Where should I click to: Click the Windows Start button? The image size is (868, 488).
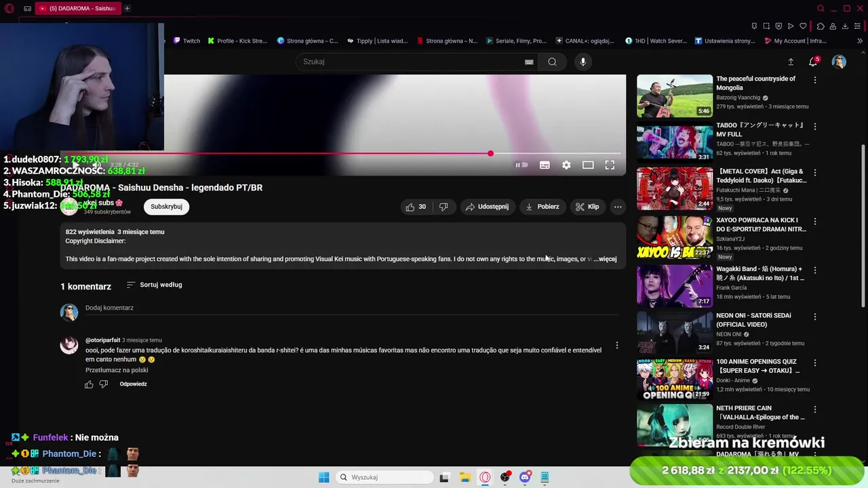tap(323, 477)
